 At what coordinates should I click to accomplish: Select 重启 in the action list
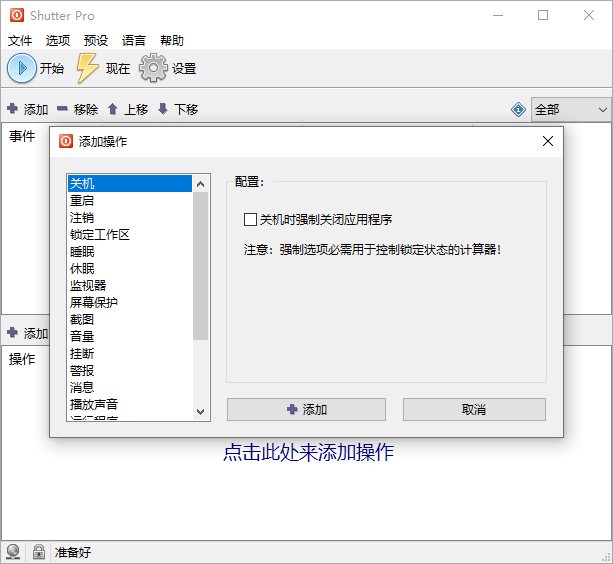pyautogui.click(x=83, y=201)
